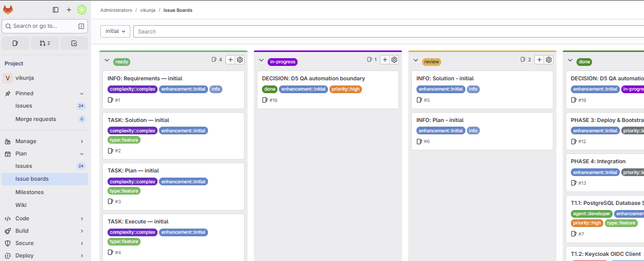Open card INFO: Plan - initial
This screenshot has width=644, height=261.
click(440, 120)
